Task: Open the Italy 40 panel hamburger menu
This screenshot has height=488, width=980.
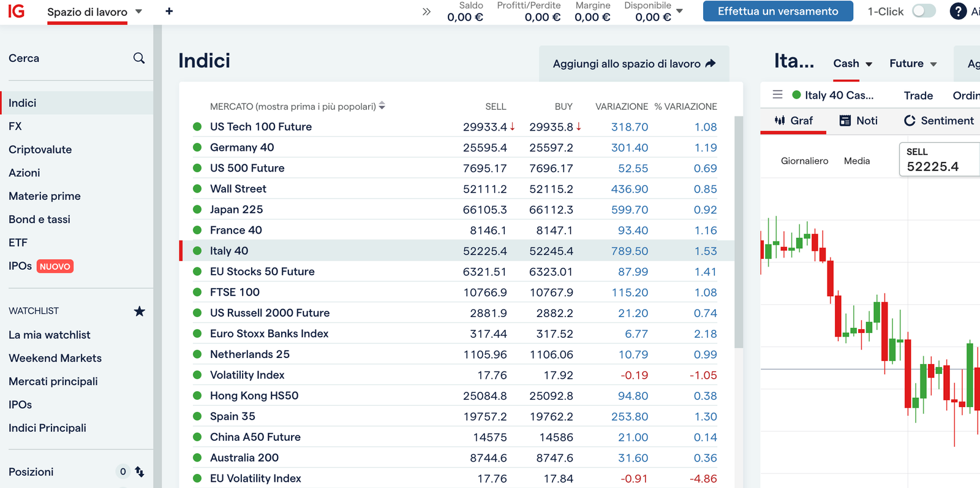Action: [x=777, y=94]
